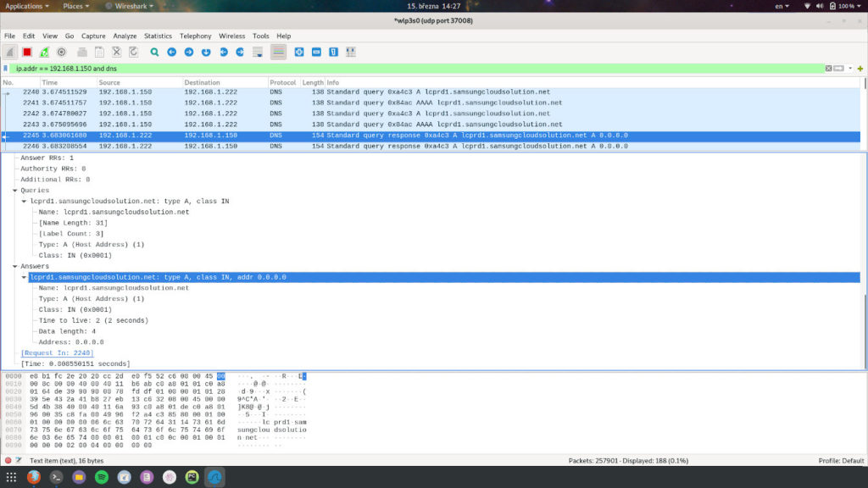Stop the running capture with red square
The image size is (868, 488).
tap(27, 52)
